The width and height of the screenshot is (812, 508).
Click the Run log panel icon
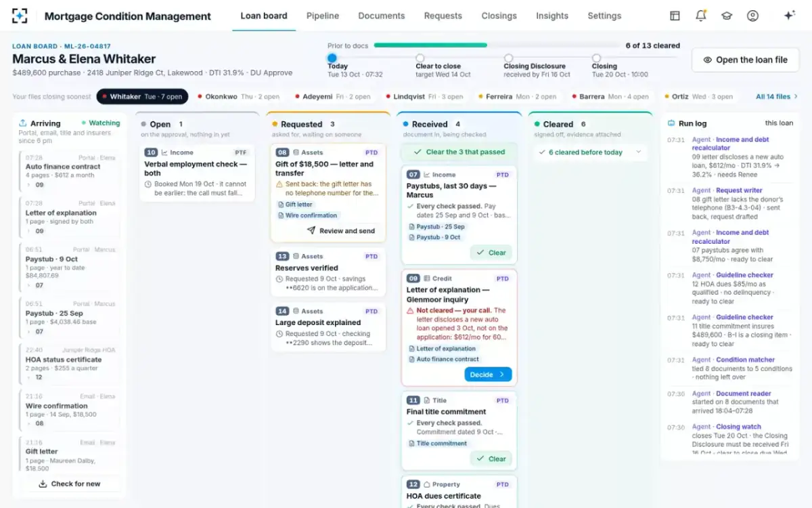coord(671,123)
